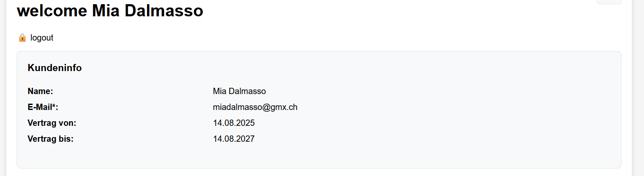Click the welcome Mia Dalmasso heading
This screenshot has height=176, width=644.
point(110,11)
